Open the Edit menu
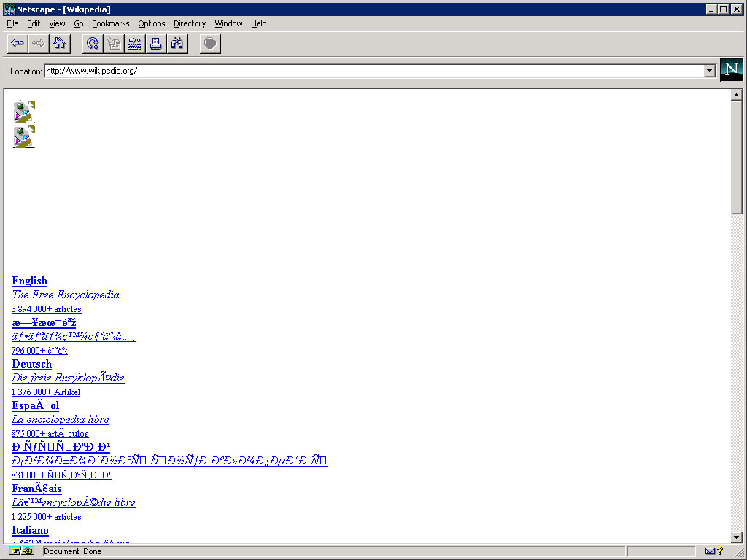 [x=34, y=23]
